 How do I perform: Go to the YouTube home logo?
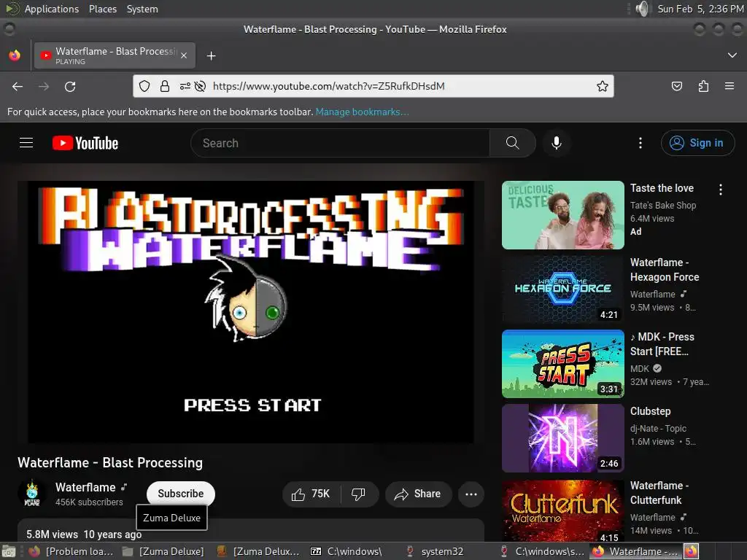(x=85, y=143)
